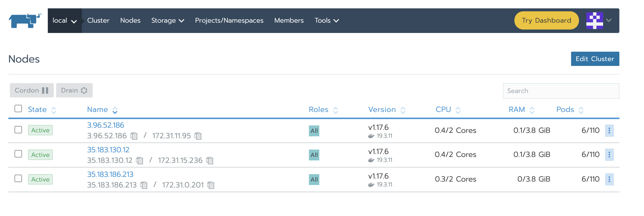Click Docker icon in 35.183.186.213 row
Screen dimensions: 644x216
pyautogui.click(x=371, y=185)
